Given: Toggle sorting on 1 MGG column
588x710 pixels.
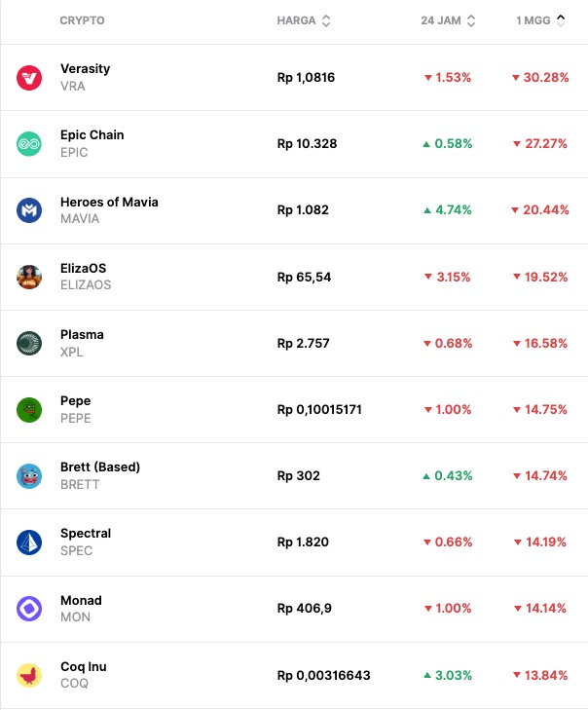Looking at the screenshot, I should point(540,20).
